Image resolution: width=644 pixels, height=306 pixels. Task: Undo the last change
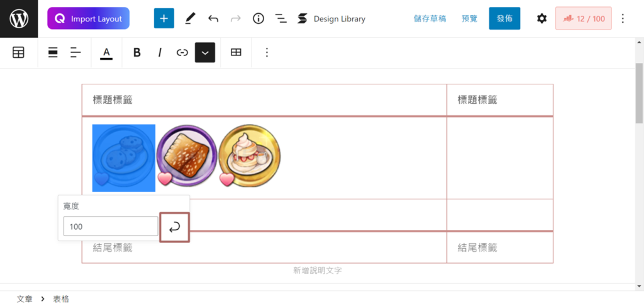(x=213, y=18)
